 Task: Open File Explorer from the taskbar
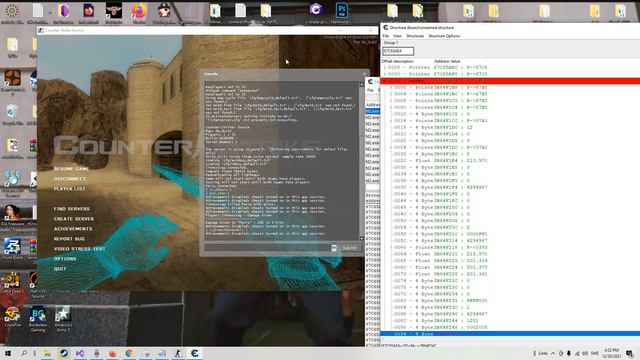(x=47, y=353)
